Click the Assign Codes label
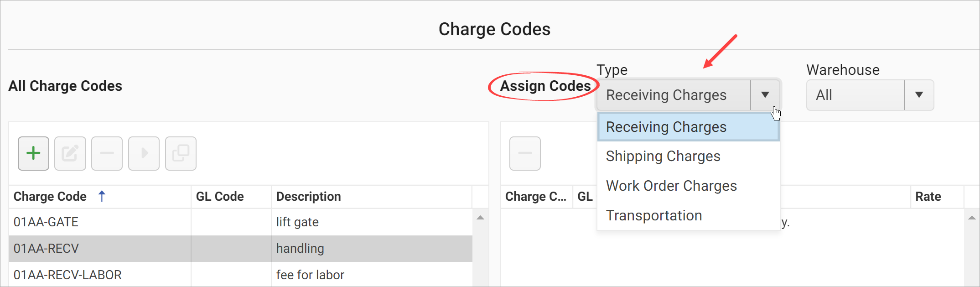980x287 pixels. 545,86
